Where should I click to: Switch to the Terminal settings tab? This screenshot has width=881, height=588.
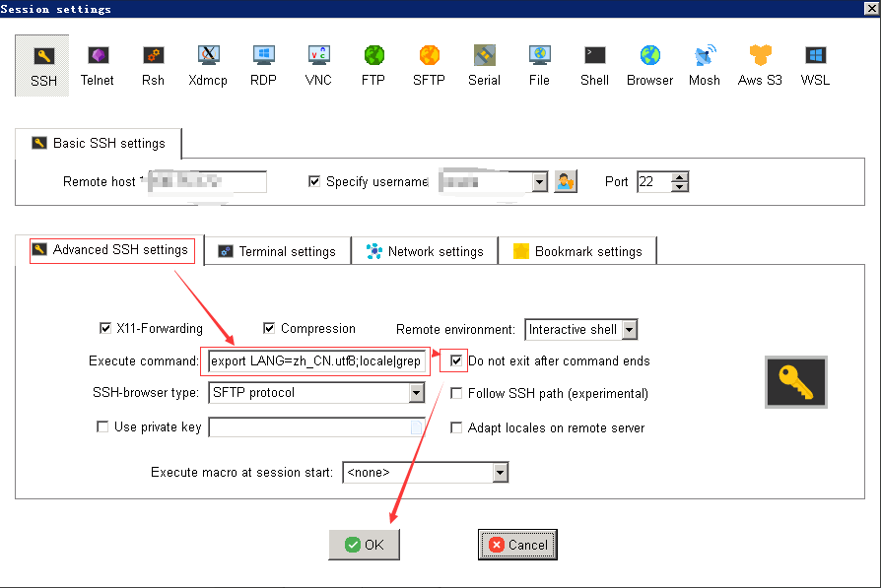tap(277, 250)
